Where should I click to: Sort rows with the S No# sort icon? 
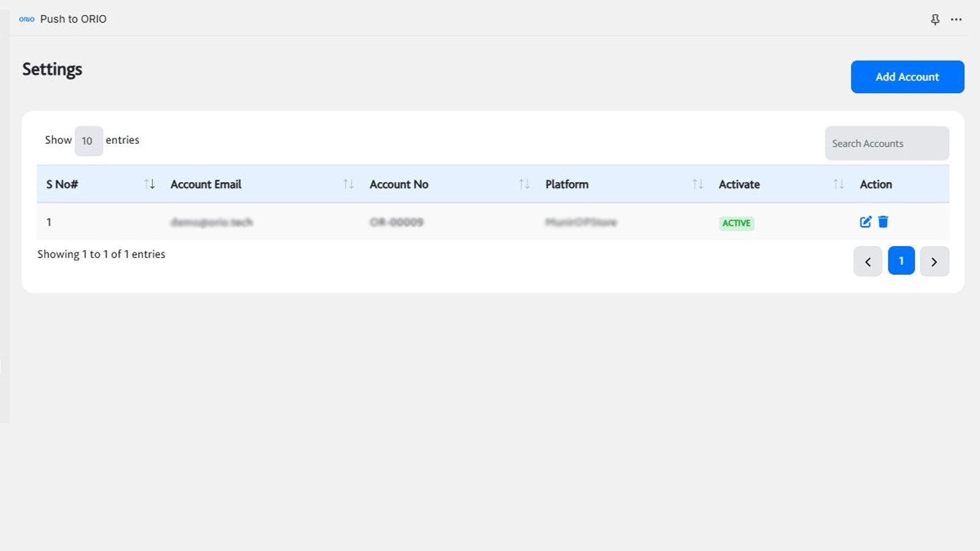(149, 184)
